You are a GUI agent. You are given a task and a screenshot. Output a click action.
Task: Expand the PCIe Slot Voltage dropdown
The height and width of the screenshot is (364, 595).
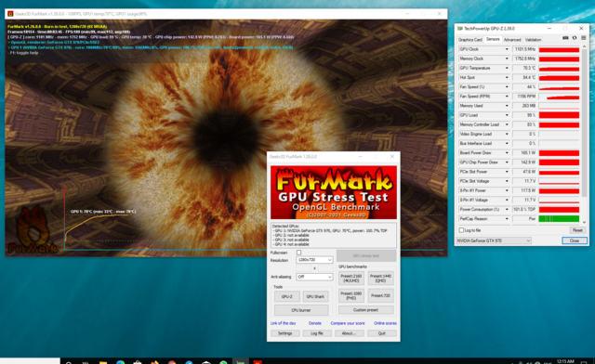507,181
